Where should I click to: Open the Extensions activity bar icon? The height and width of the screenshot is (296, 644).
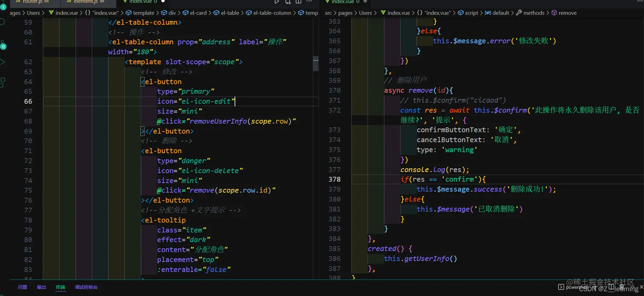tap(3, 82)
